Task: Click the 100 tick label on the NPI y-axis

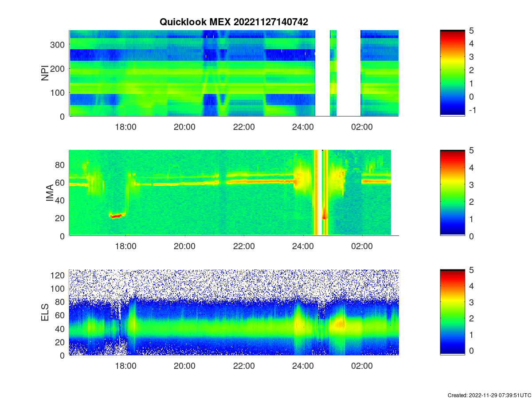Action: (58, 92)
